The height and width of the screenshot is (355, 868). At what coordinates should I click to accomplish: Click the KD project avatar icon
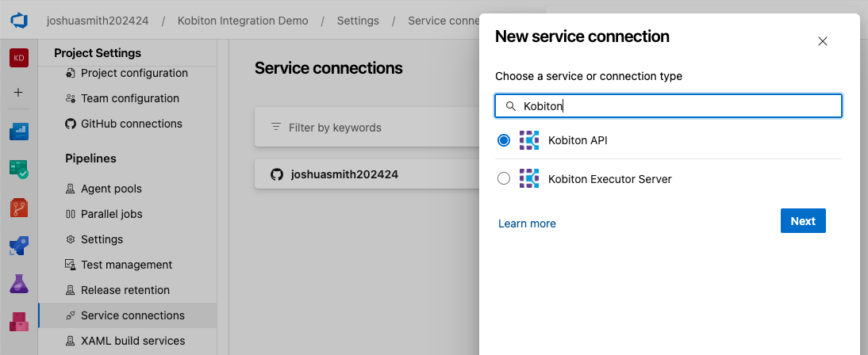(19, 59)
